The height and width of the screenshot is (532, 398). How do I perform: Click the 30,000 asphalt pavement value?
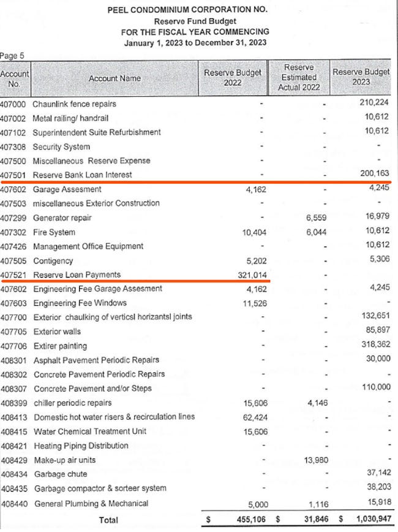tap(378, 359)
